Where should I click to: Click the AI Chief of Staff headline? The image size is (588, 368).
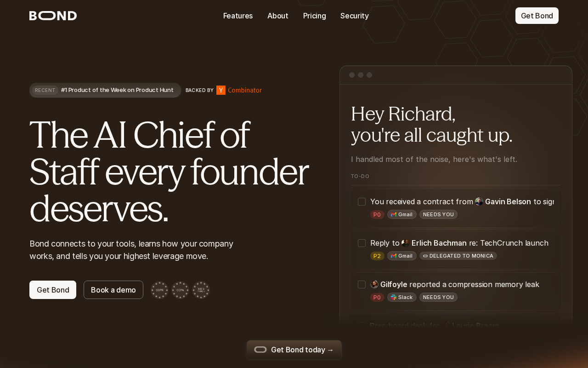click(x=169, y=171)
